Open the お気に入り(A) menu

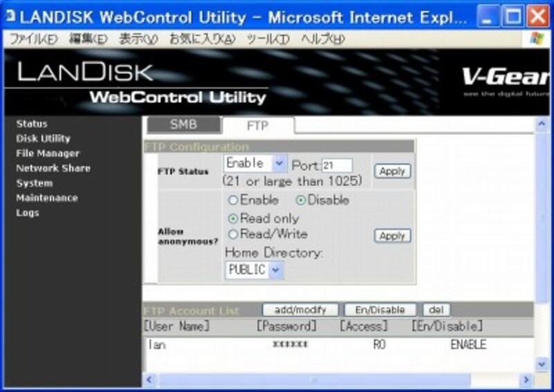click(x=202, y=39)
